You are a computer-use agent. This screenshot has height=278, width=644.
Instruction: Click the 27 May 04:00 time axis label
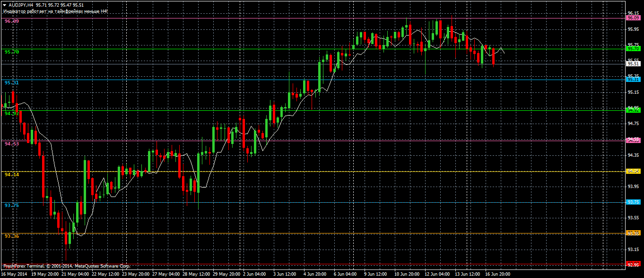coord(166,274)
